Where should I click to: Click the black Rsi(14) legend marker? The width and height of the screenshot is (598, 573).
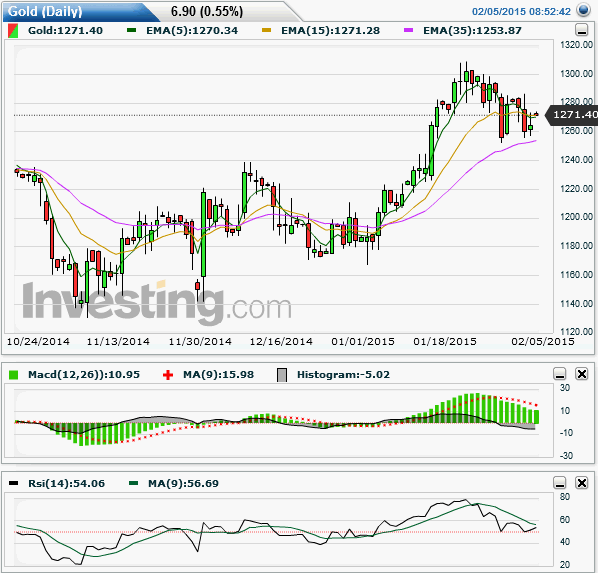[x=13, y=483]
